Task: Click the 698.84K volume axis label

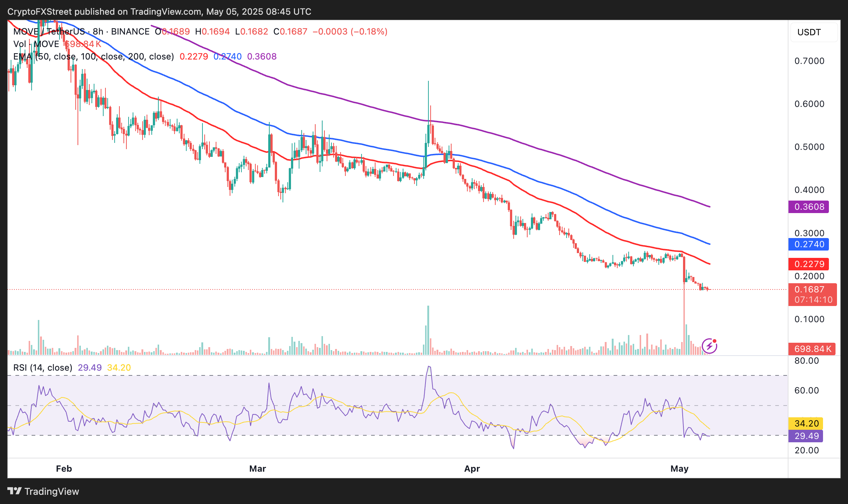Action: tap(812, 349)
